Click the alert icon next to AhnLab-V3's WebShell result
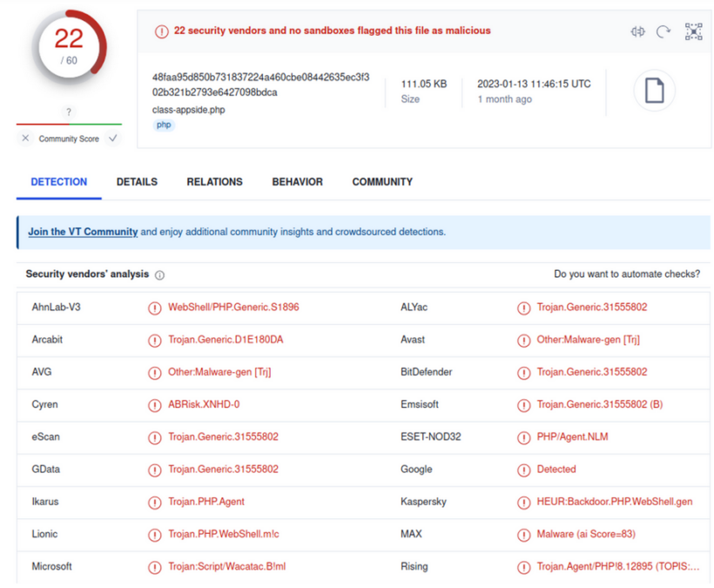Viewport: 714px width, 588px height. pos(155,308)
